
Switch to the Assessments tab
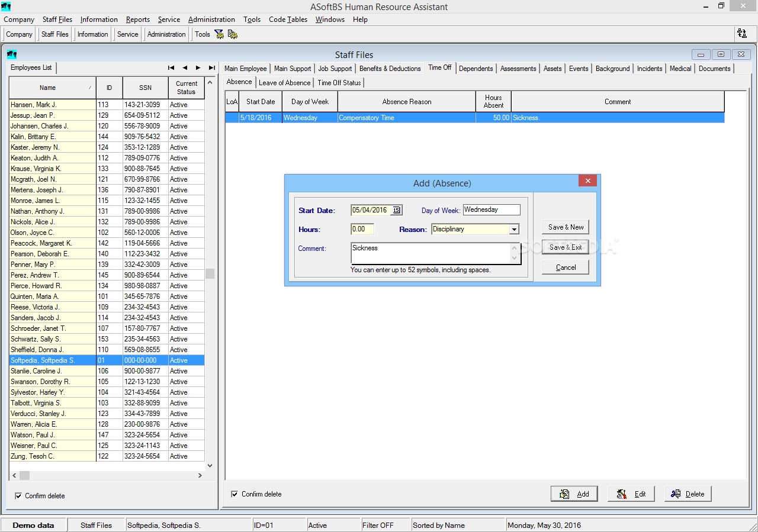[x=518, y=69]
